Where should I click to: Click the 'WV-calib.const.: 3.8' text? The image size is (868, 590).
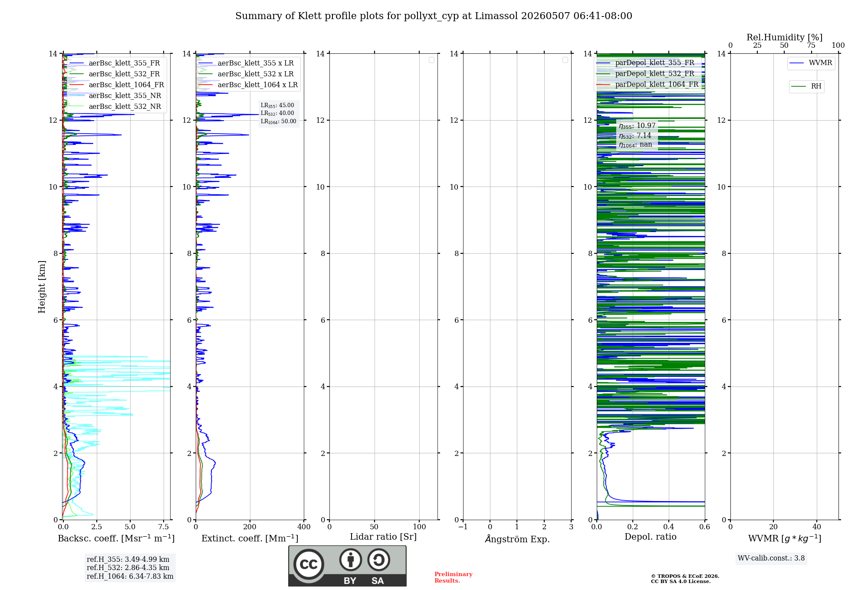click(x=771, y=558)
